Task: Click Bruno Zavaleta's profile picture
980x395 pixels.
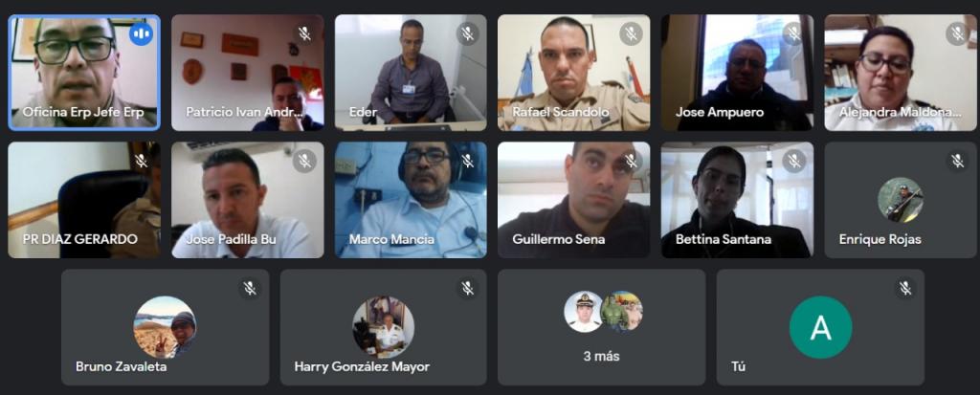Action: pyautogui.click(x=165, y=327)
